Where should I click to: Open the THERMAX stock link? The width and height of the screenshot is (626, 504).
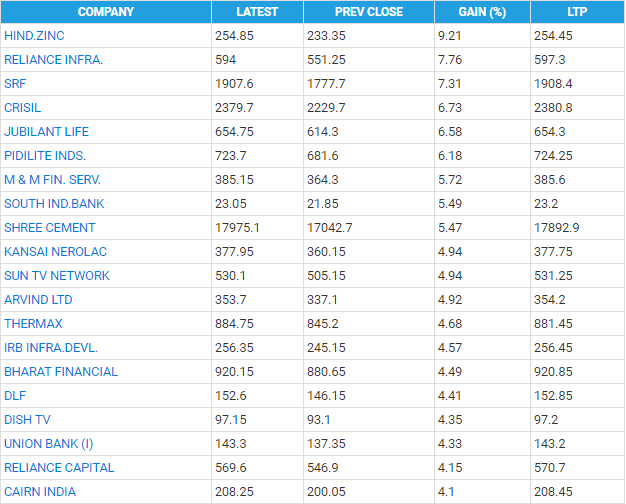(x=31, y=323)
